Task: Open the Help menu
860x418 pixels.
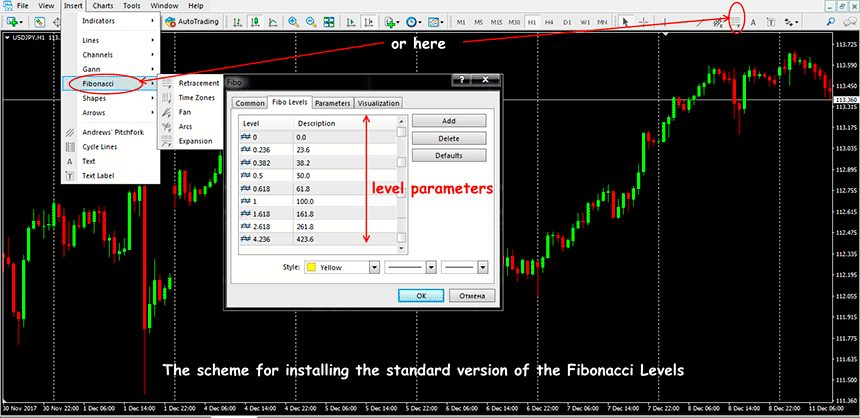Action: [195, 6]
